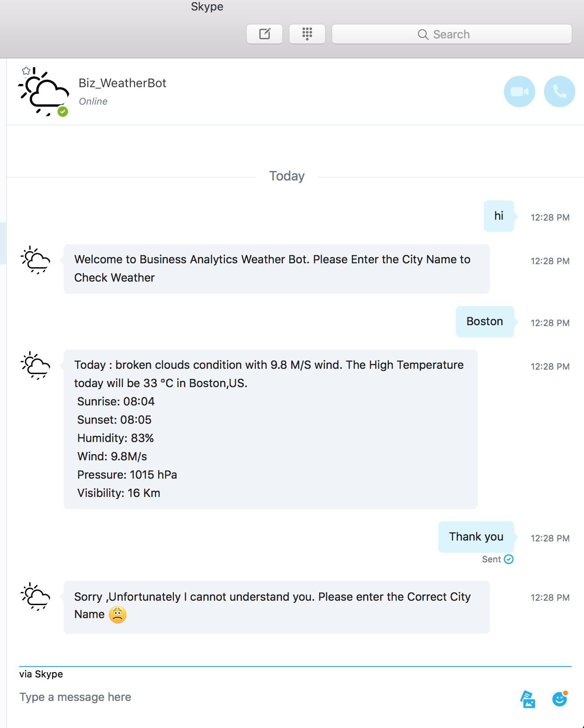Click the via Skype label
This screenshot has height=728, width=584.
[x=41, y=674]
